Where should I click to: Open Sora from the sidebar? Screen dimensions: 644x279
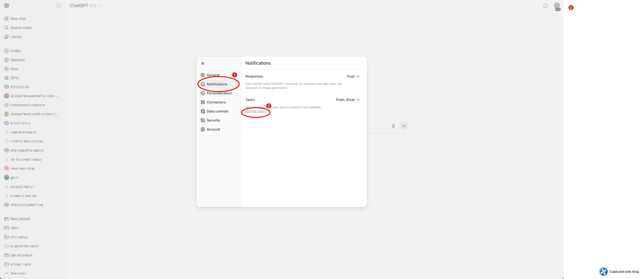tap(14, 69)
